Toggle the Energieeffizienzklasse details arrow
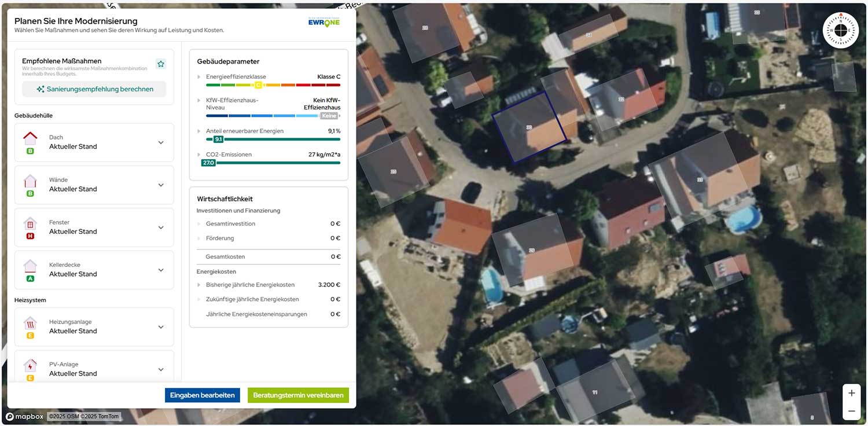The image size is (868, 426). coord(200,75)
